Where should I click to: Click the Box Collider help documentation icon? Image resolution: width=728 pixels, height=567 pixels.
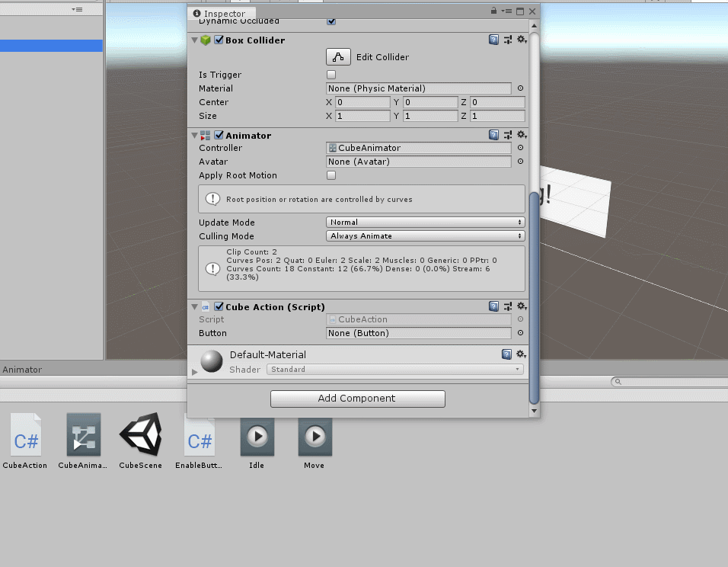click(493, 40)
